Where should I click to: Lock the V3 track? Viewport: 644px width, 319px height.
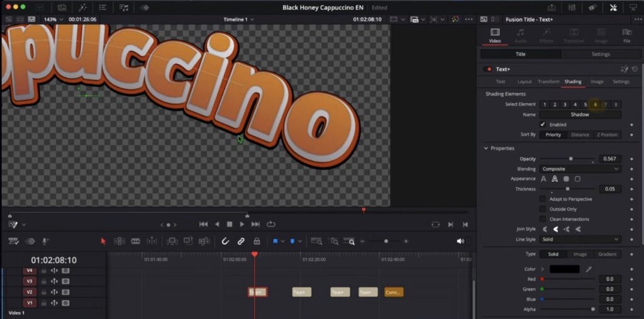[43, 282]
